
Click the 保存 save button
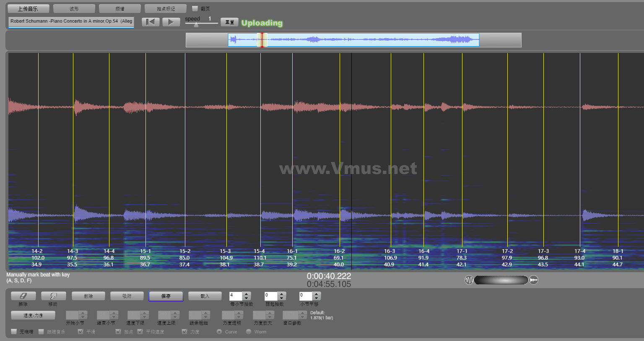coord(166,296)
